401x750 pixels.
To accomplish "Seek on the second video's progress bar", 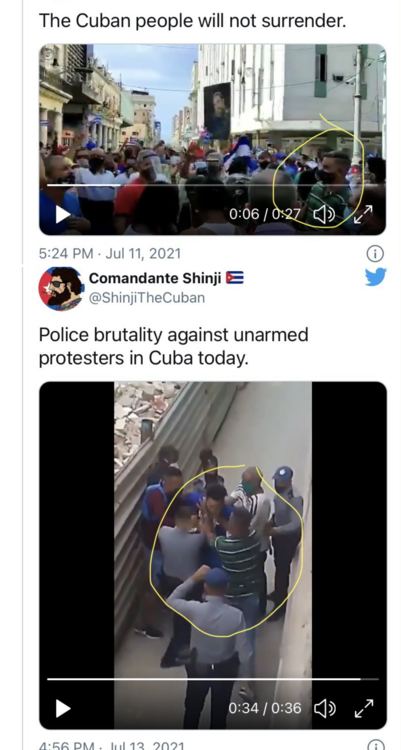I will (x=212, y=679).
